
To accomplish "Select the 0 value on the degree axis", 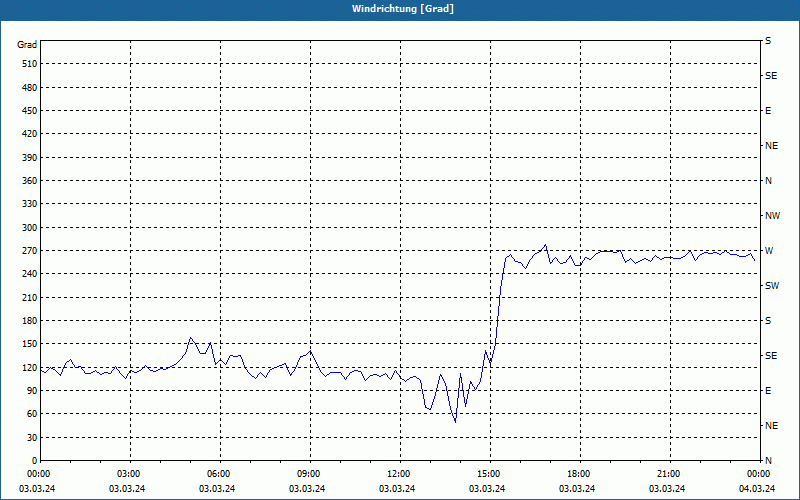I will tap(35, 461).
